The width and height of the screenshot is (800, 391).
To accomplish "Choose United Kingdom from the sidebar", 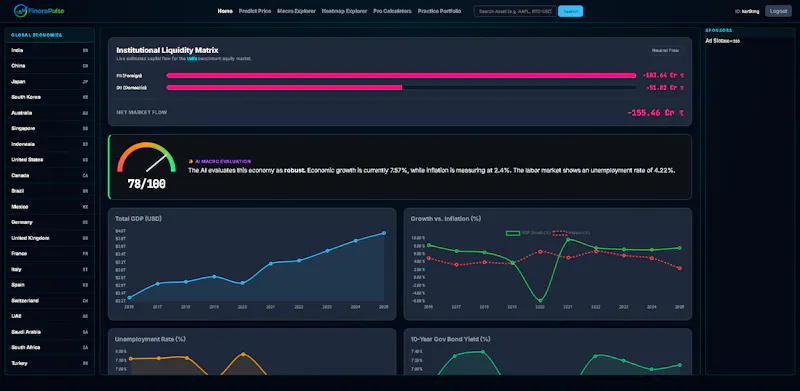I will 49,238.
